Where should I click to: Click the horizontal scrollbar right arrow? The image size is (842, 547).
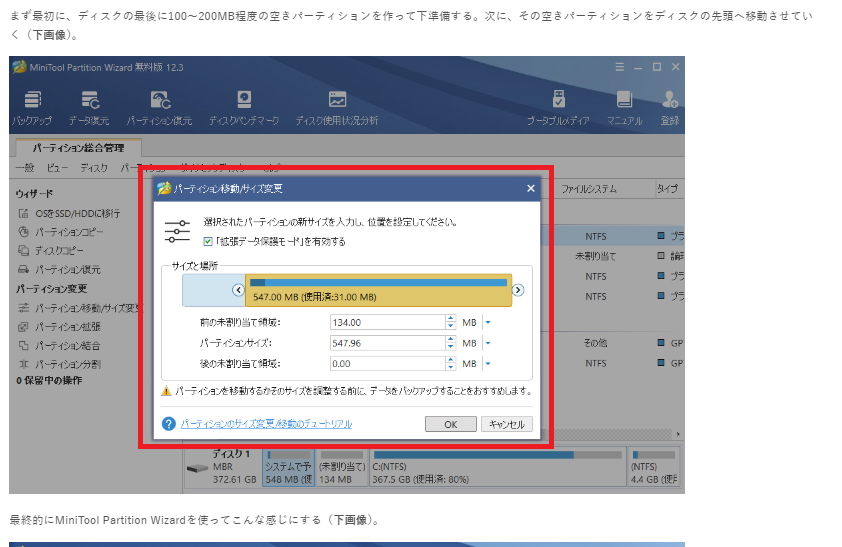pos(678,434)
